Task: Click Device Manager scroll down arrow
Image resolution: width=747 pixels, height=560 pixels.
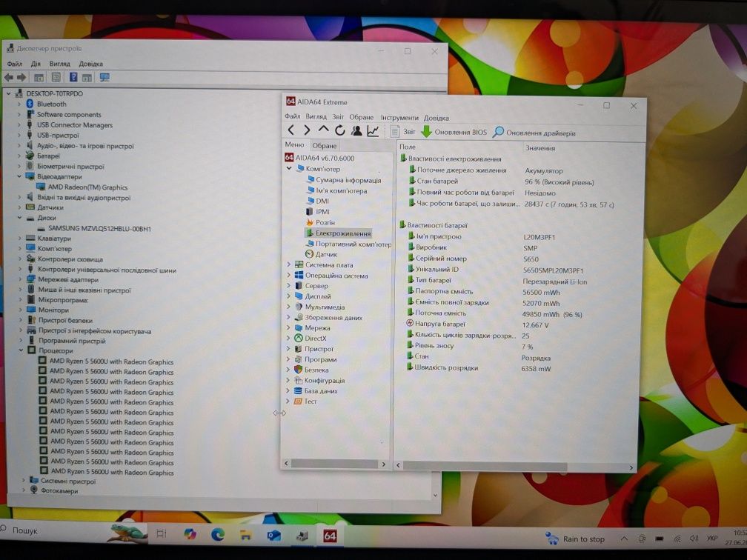Action: pyautogui.click(x=435, y=496)
